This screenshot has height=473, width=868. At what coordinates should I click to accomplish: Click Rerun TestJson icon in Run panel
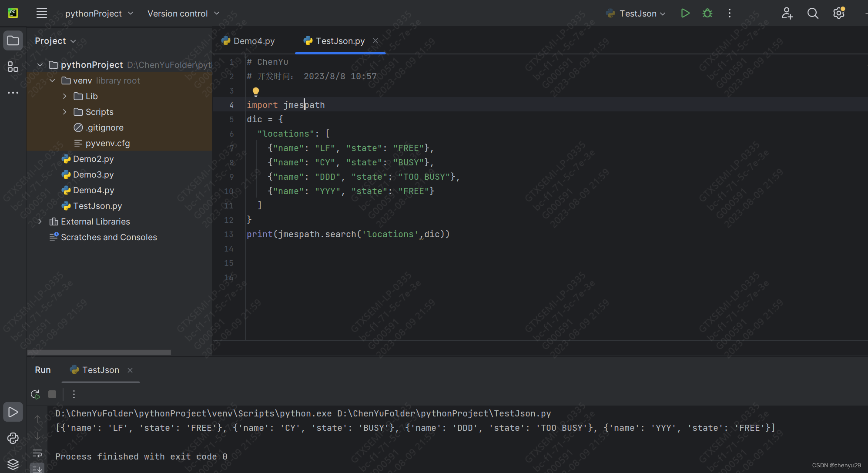[x=36, y=394]
